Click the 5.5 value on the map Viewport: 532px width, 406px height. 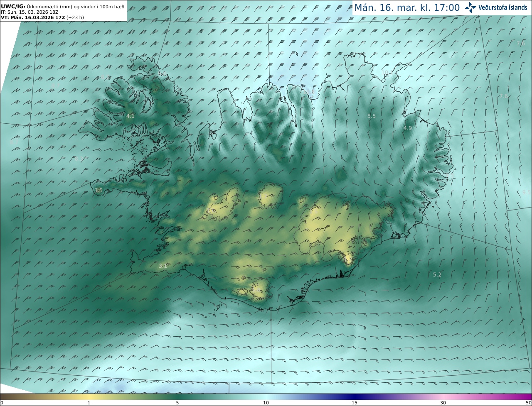372,116
